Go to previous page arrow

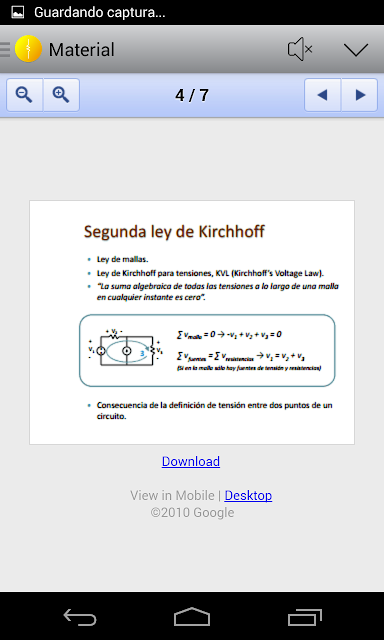pos(322,95)
